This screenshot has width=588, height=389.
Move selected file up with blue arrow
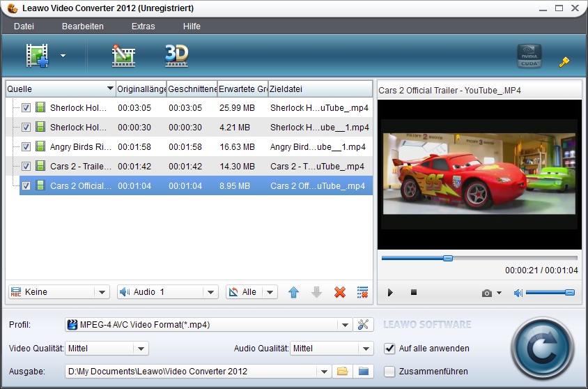click(293, 292)
